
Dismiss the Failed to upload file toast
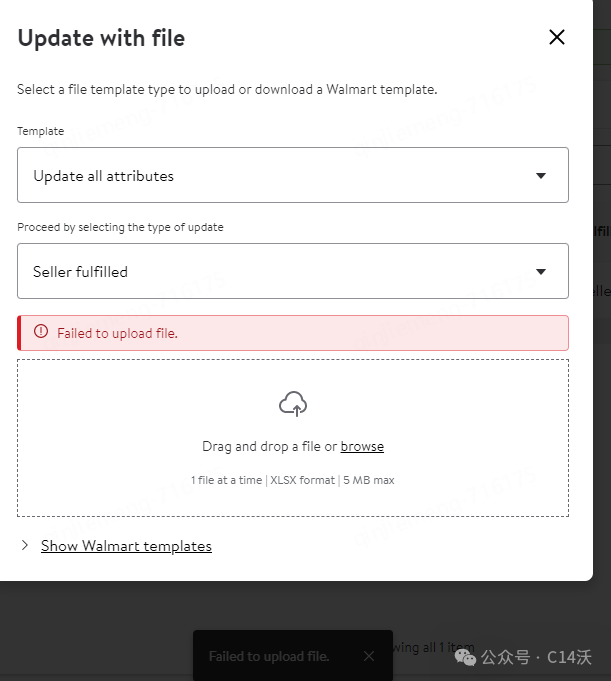pyautogui.click(x=369, y=656)
